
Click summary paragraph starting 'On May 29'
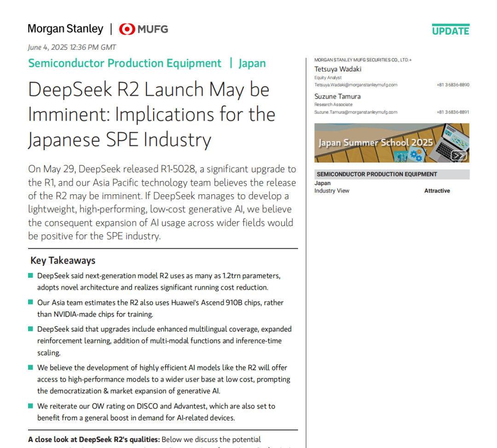pos(162,203)
